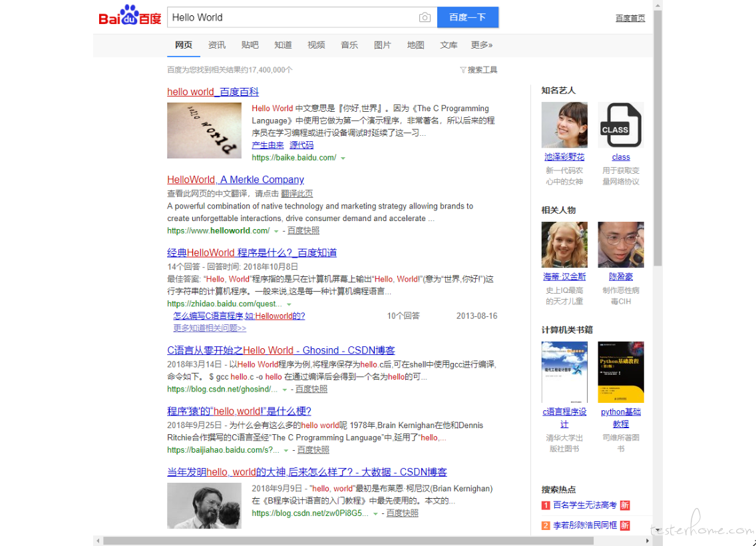Open class file icon thumbnail

(x=620, y=125)
